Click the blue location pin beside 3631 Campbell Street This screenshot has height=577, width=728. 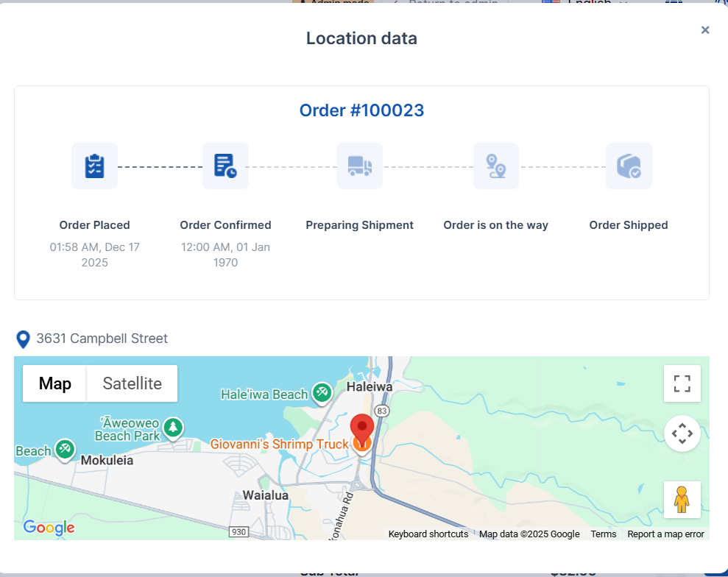click(x=24, y=339)
